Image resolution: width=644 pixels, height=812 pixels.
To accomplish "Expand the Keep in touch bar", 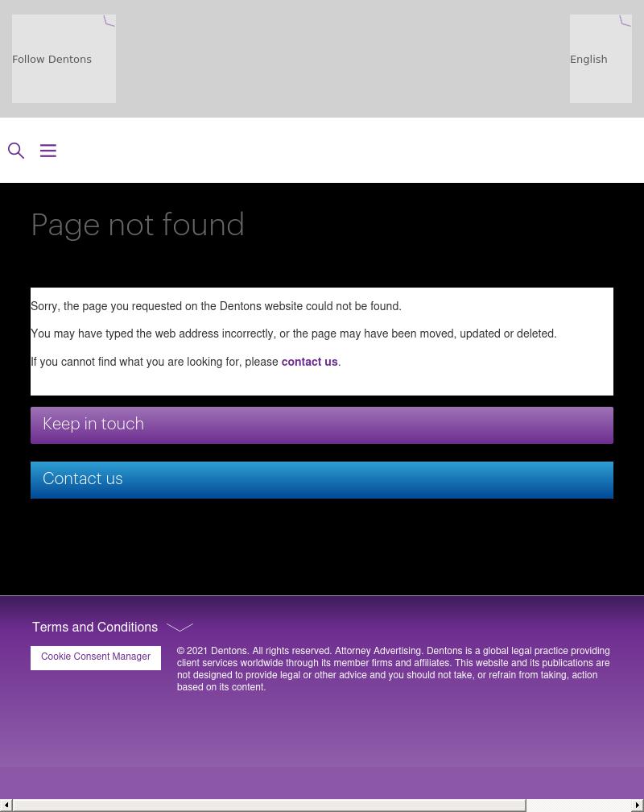I will [322, 425].
